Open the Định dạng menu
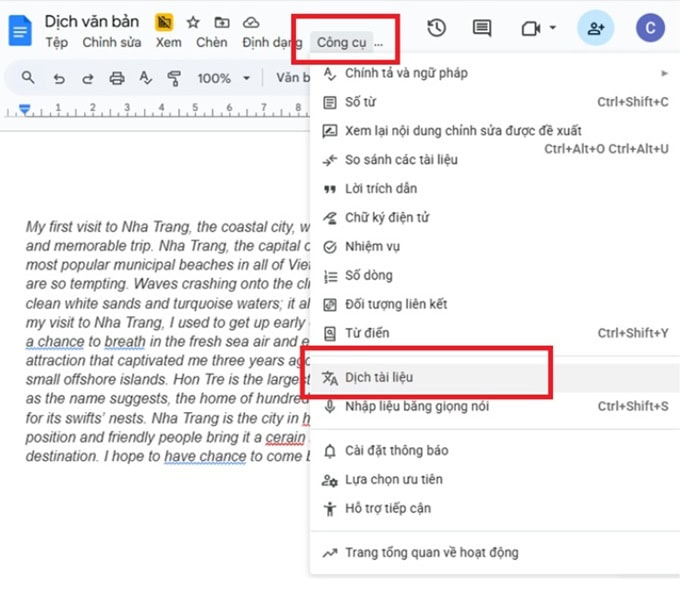 click(270, 42)
